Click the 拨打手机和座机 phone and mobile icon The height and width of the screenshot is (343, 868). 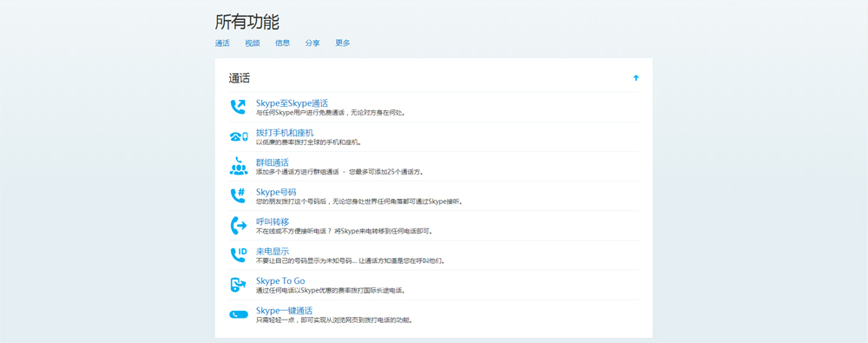(239, 136)
